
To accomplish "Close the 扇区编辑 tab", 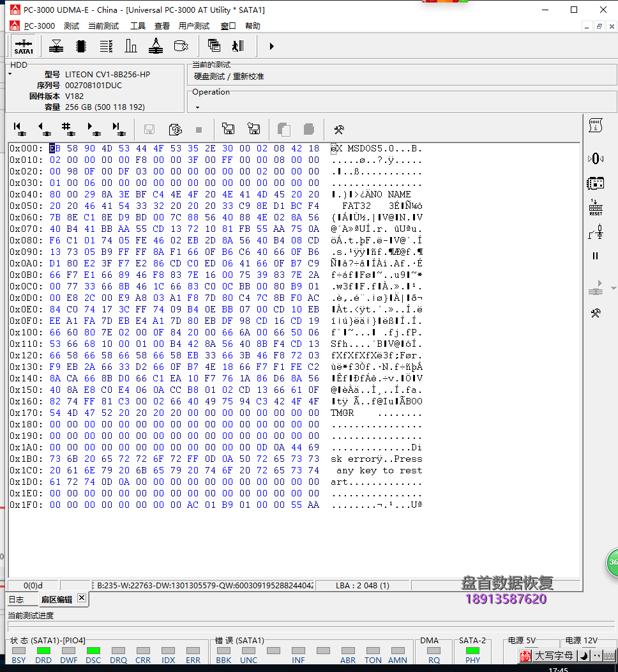I will tap(82, 599).
